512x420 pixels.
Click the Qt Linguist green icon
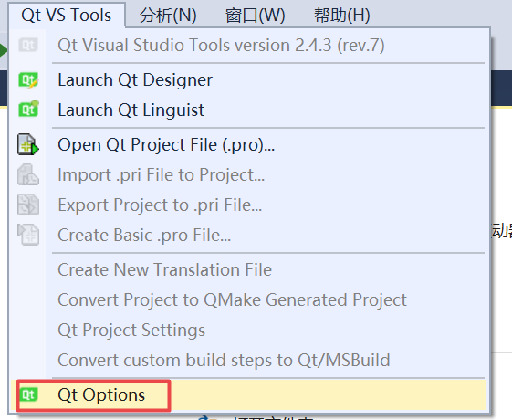pyautogui.click(x=28, y=109)
